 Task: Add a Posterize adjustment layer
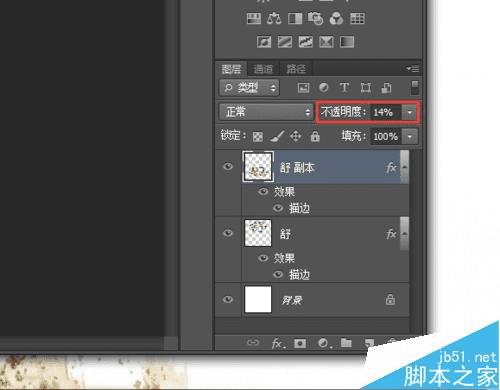pos(285,42)
